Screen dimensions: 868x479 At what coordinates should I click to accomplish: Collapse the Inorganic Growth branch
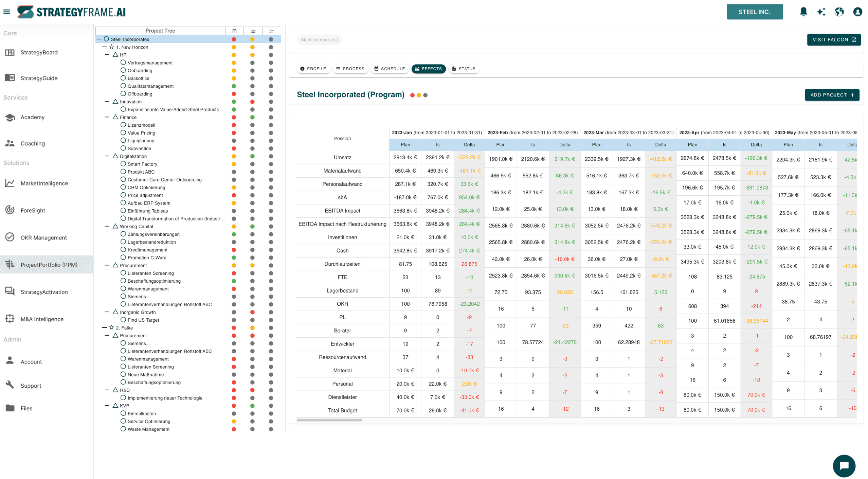click(107, 312)
